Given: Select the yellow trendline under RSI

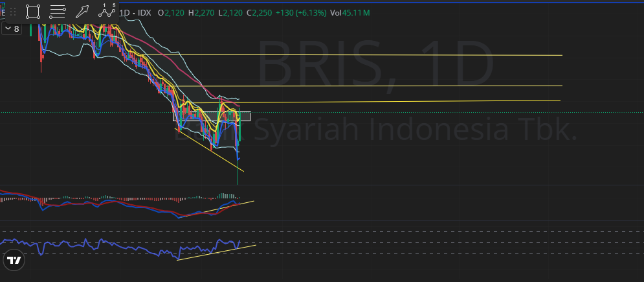Looking at the screenshot, I should point(216,252).
